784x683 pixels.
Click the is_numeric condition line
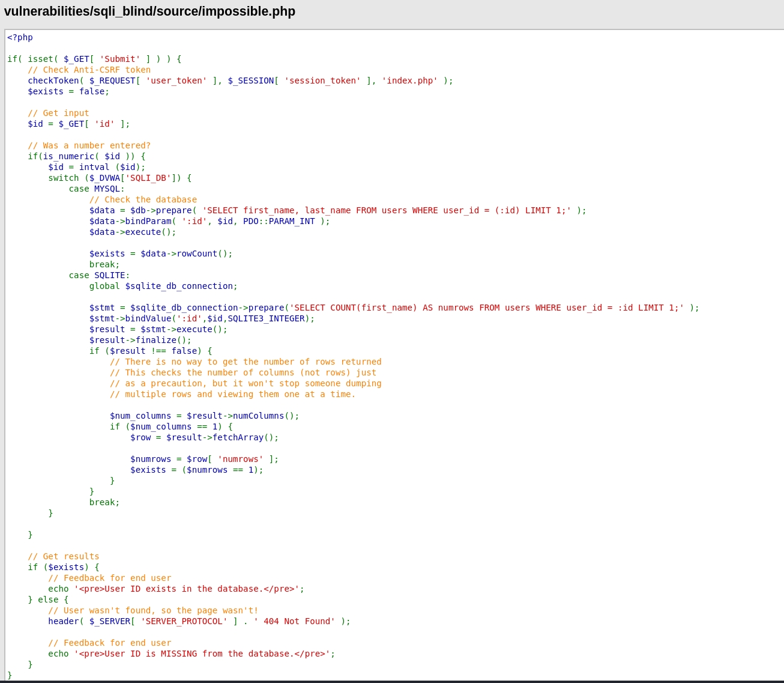tap(86, 156)
